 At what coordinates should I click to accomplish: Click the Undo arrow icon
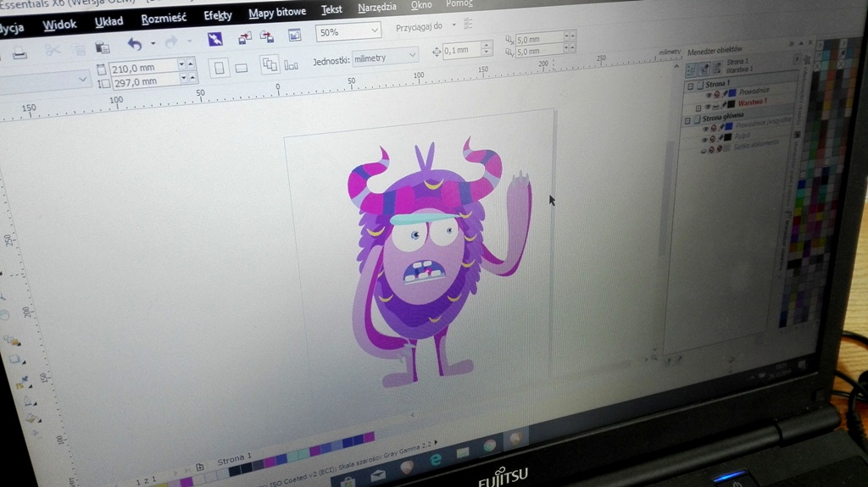(x=135, y=44)
